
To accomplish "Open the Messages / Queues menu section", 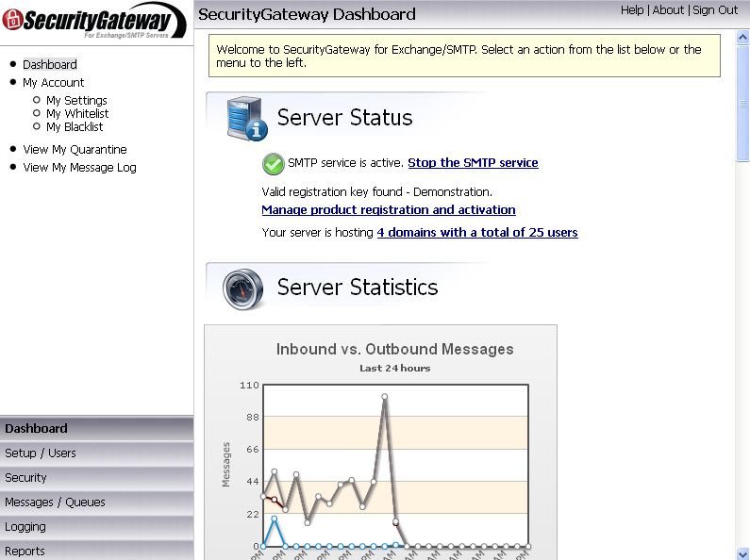I will click(x=96, y=502).
